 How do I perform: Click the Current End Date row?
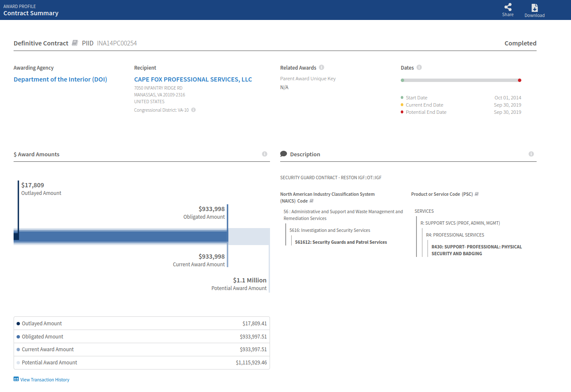point(461,105)
